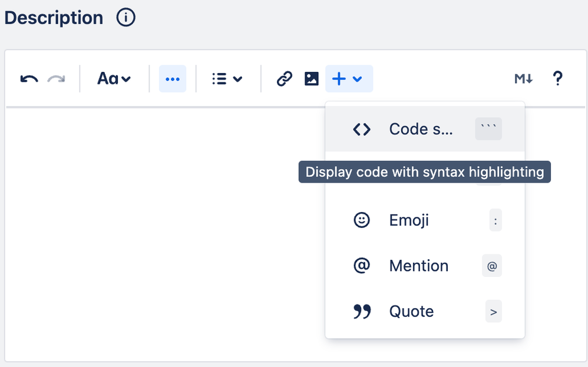Open the question mark help icon

[x=557, y=79]
